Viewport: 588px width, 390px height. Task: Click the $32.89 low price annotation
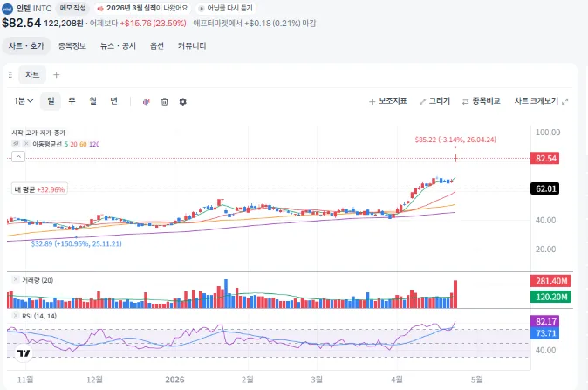[x=77, y=243]
